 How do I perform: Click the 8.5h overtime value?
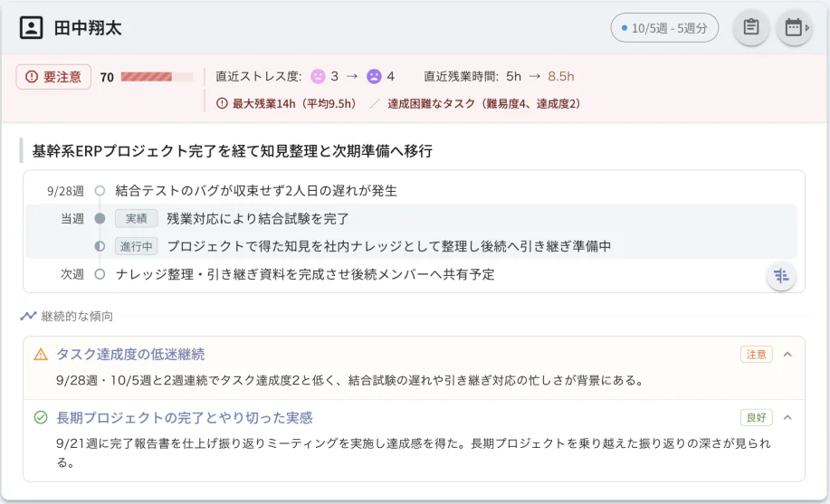pyautogui.click(x=560, y=77)
